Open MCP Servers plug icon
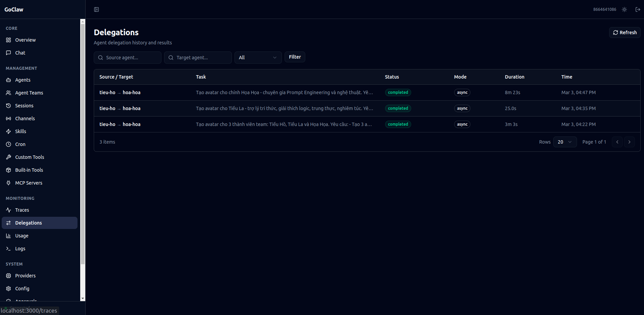This screenshot has height=315, width=644. pos(9,183)
